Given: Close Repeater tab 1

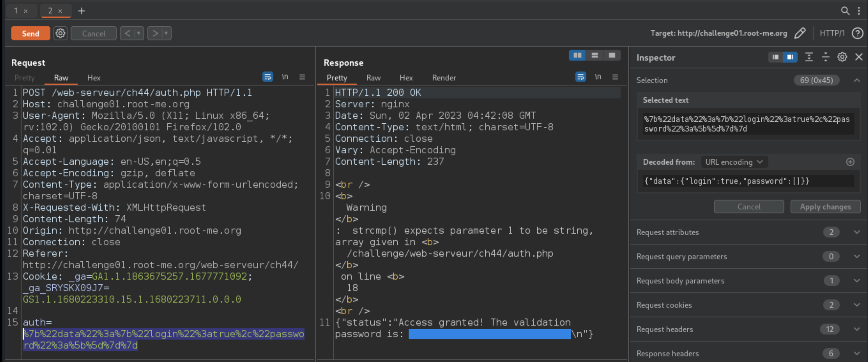Looking at the screenshot, I should (26, 11).
